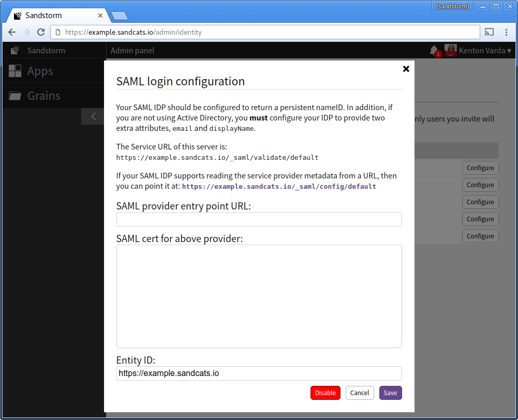Open the Kenton Varda account dropdown
Viewport: 518px width, 420px height.
click(485, 51)
